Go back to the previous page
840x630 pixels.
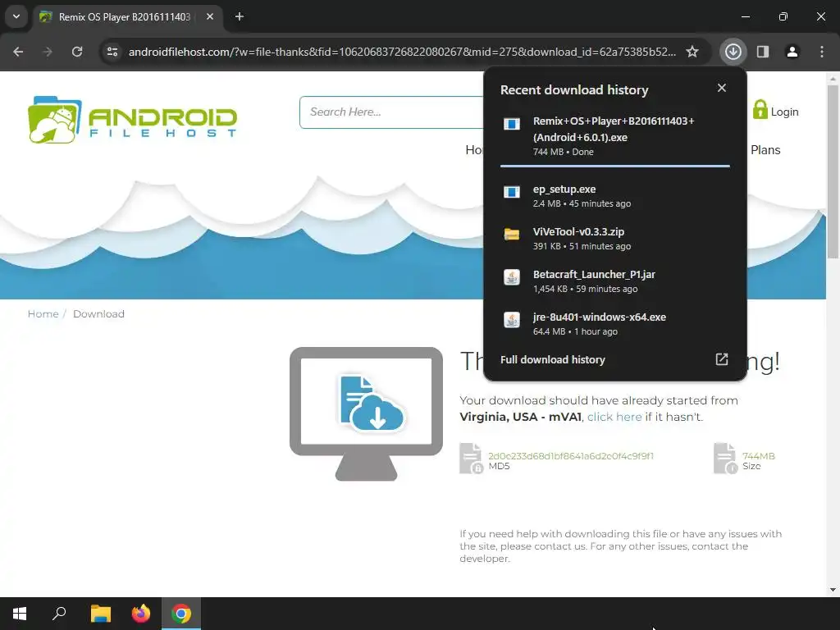click(18, 52)
